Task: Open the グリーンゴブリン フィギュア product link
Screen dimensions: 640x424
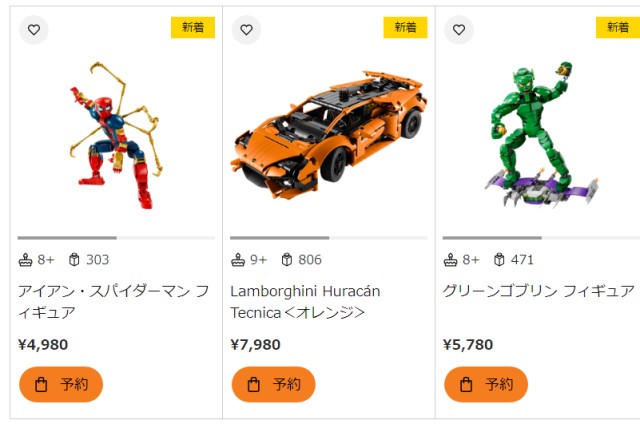Action: click(x=539, y=291)
